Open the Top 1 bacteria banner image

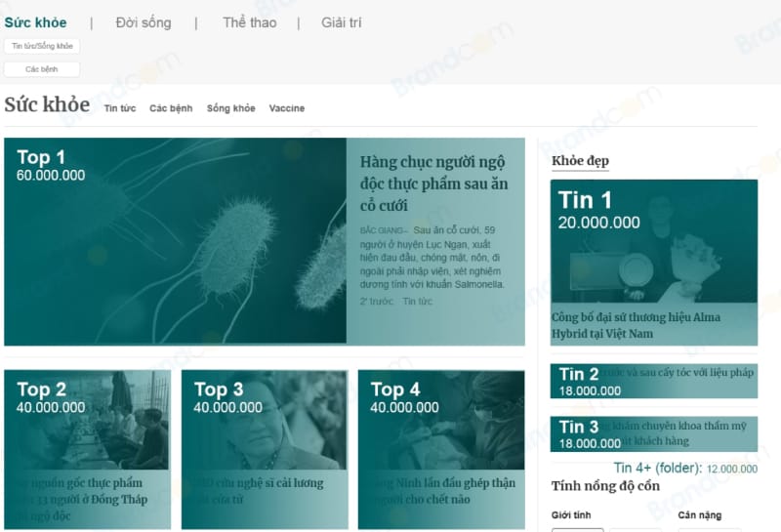click(176, 241)
